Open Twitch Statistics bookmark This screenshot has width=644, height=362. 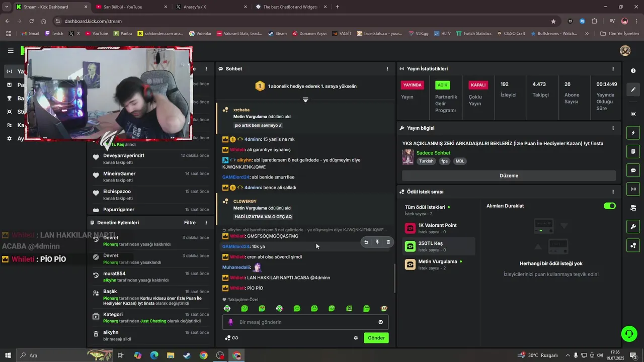point(473,33)
